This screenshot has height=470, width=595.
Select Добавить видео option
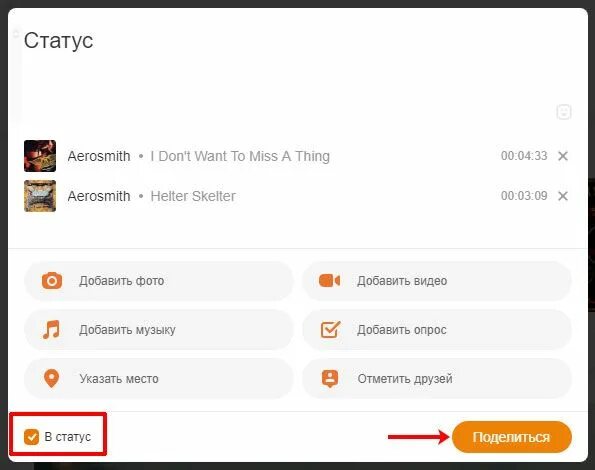click(437, 281)
